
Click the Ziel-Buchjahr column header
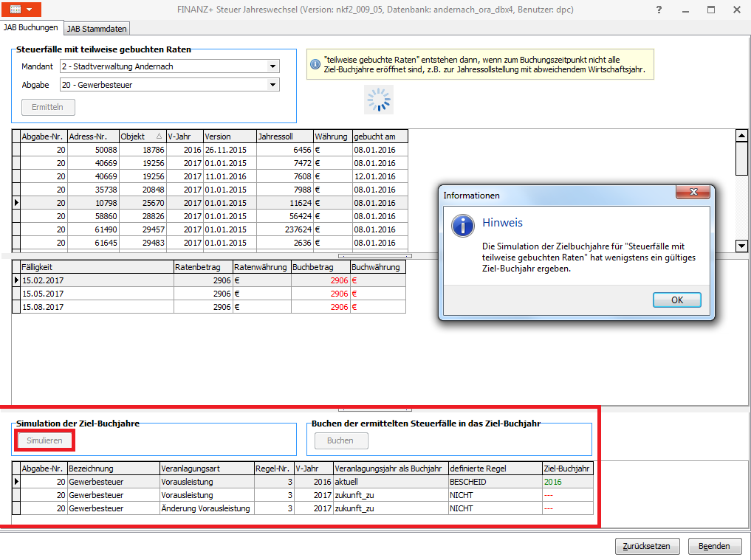pos(568,469)
